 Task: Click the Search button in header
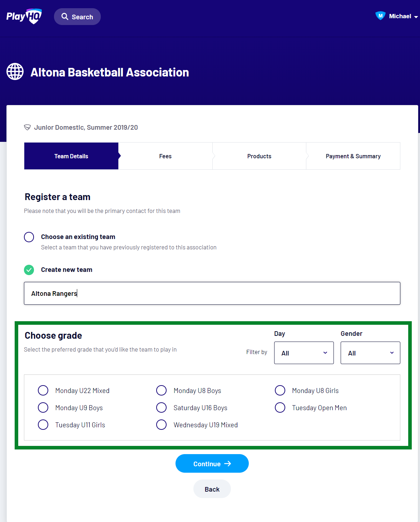[x=77, y=17]
